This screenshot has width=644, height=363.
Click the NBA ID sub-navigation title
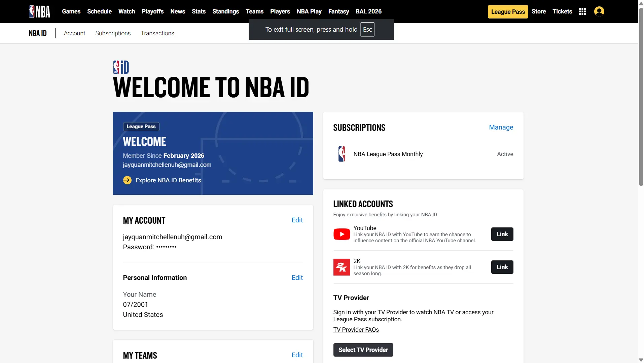(38, 33)
